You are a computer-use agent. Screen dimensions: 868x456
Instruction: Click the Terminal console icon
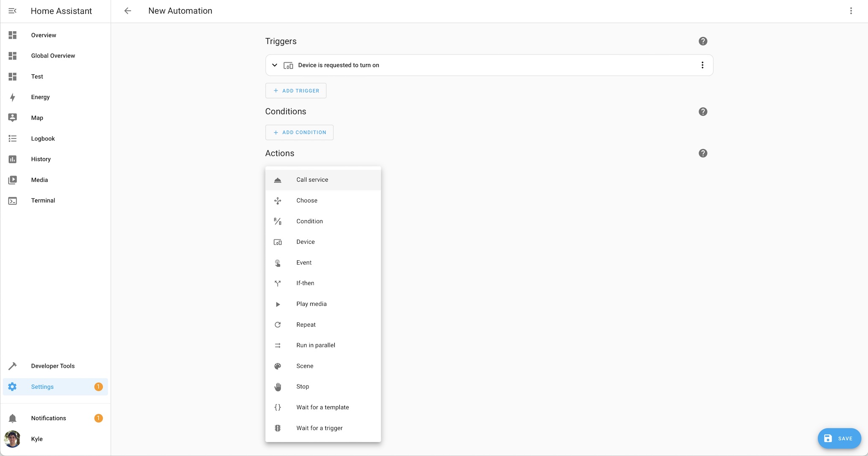click(x=13, y=201)
